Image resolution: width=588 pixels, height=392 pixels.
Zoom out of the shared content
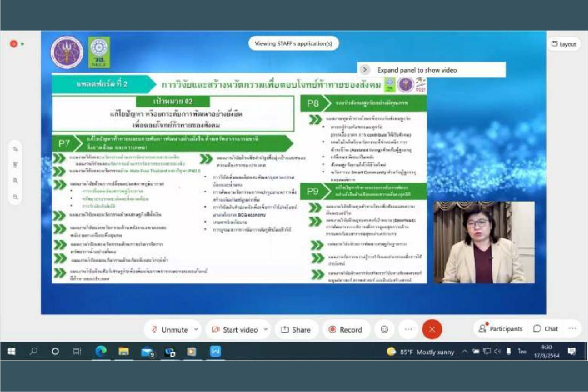pos(16,197)
